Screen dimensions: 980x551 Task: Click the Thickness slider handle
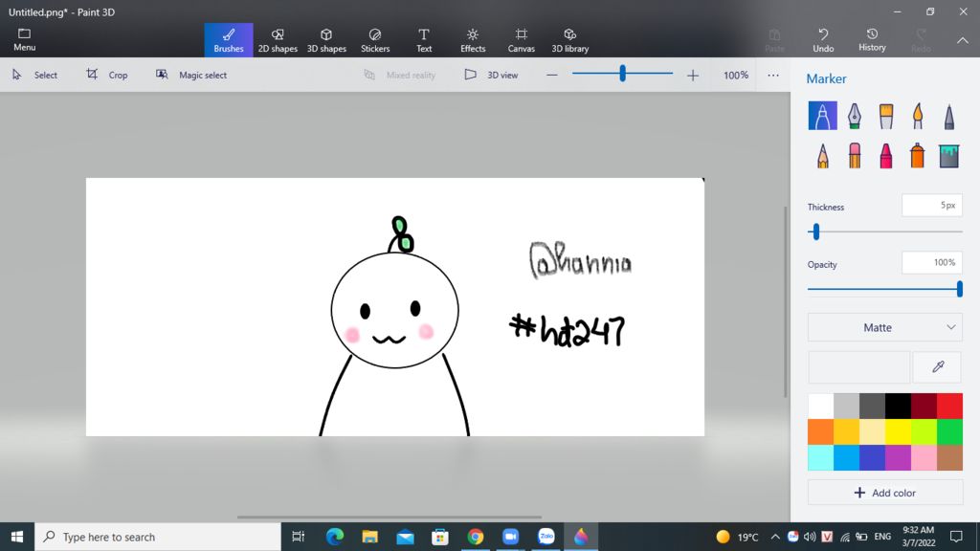[815, 232]
